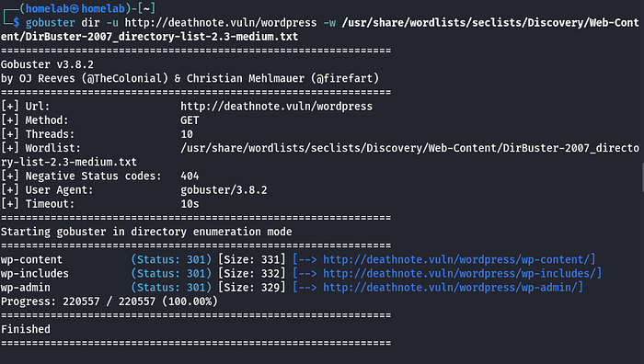Click the Method value 'GET'
Viewport: 644px width, 364px height.
tap(190, 120)
